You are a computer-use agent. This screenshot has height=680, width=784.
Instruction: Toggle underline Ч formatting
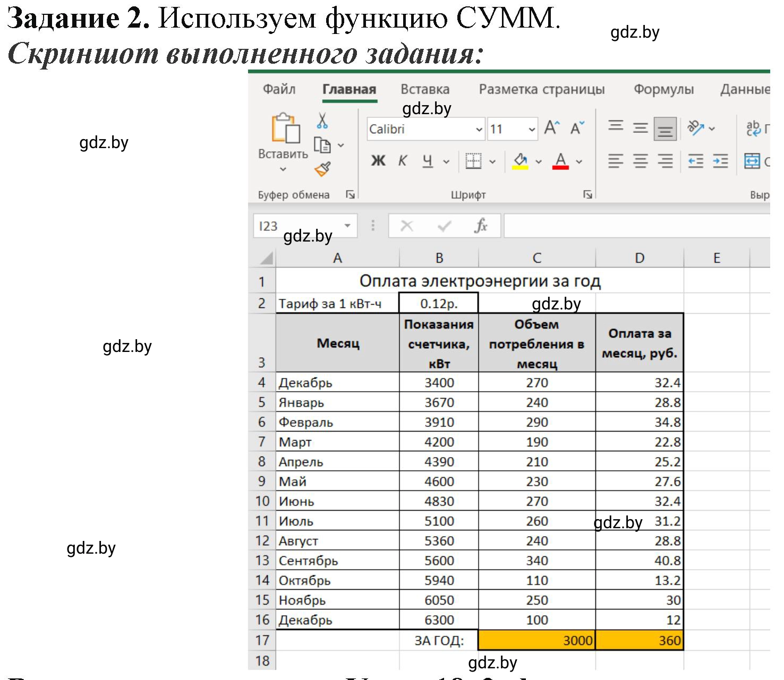click(428, 161)
